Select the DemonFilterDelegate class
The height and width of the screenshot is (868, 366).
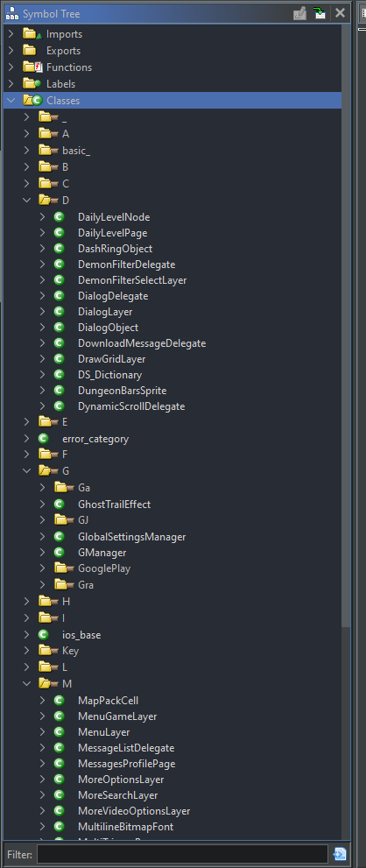[x=126, y=265]
